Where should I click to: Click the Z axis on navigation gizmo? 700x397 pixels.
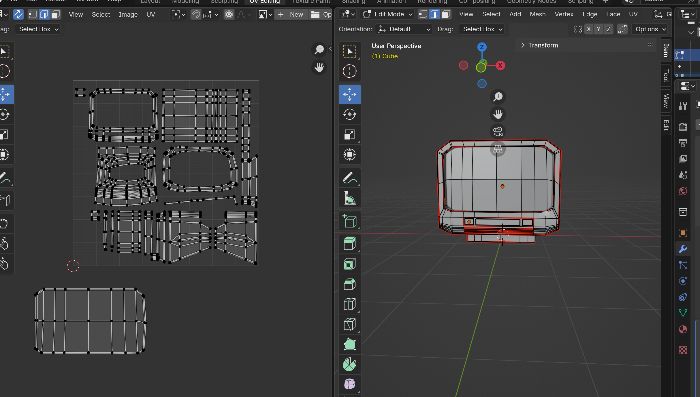click(482, 46)
